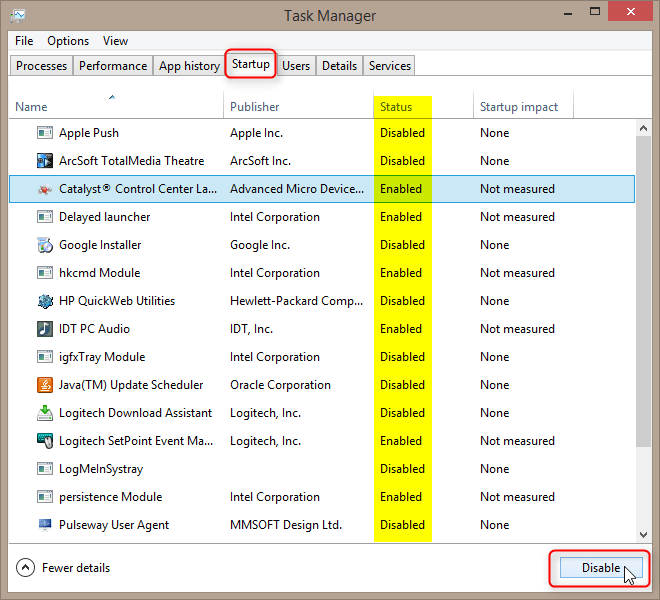The height and width of the screenshot is (600, 660).
Task: Click the Logitech SetPoint Event Manager icon
Action: [x=45, y=441]
